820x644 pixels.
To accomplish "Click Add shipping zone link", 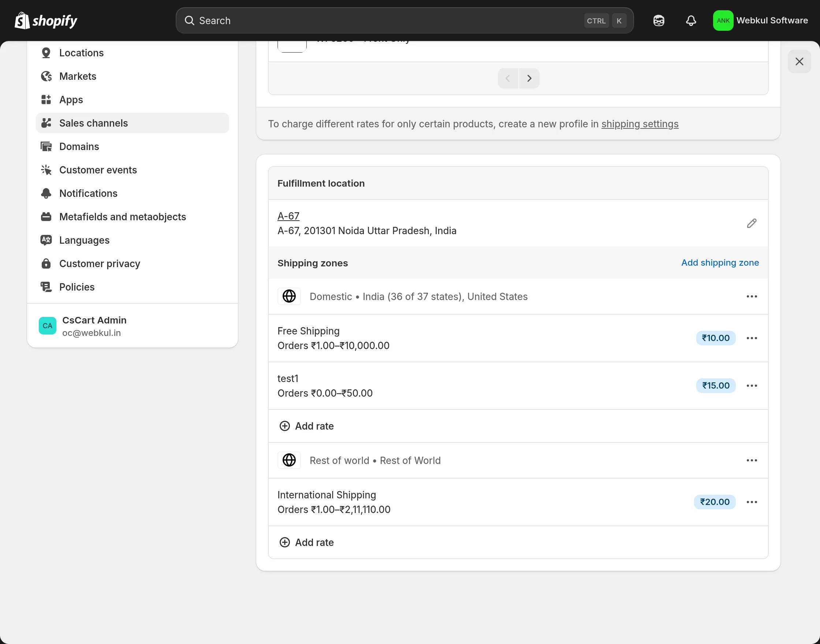I will pos(720,263).
